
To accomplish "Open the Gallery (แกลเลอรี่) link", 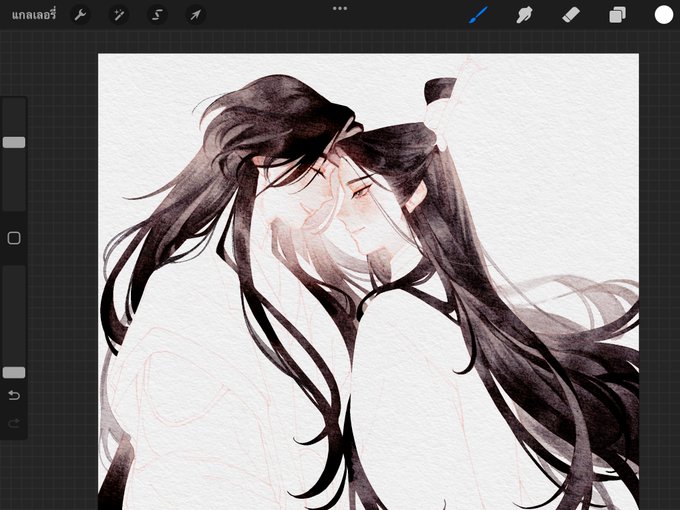I will (34, 15).
